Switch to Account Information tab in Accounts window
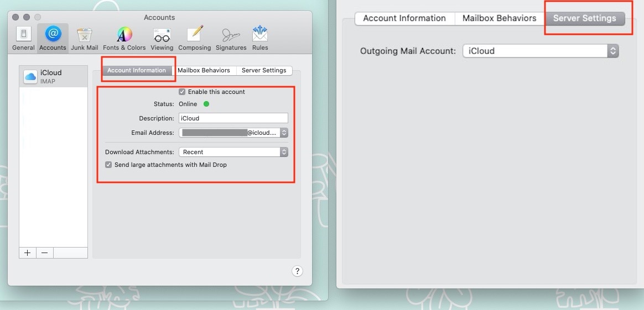644x310 pixels. coord(136,71)
